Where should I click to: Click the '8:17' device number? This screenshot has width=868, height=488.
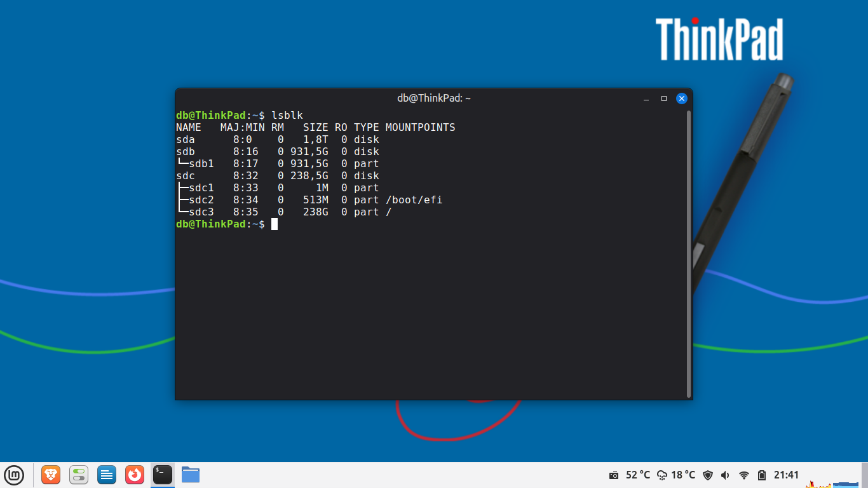[x=246, y=163]
